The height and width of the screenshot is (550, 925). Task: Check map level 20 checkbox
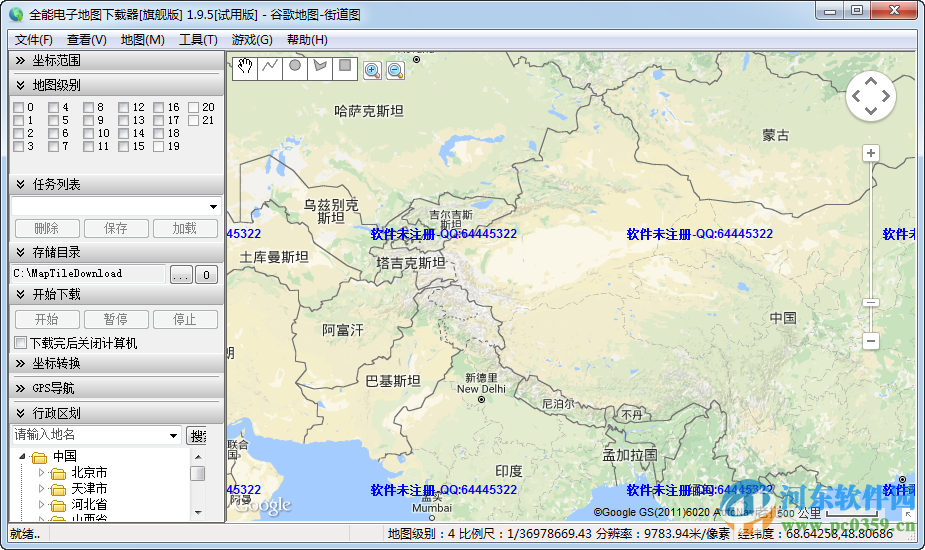pos(193,107)
